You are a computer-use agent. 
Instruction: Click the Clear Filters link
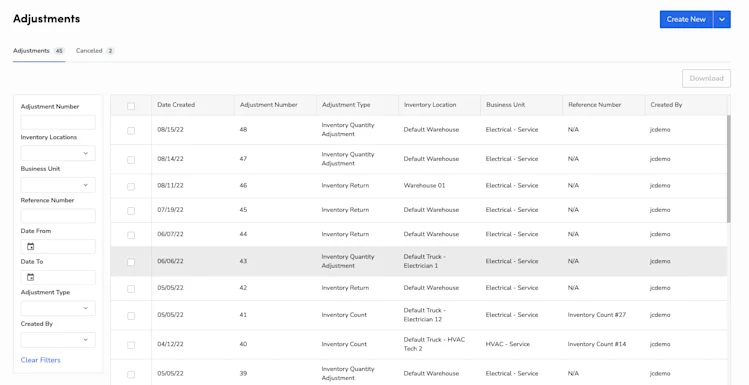[x=41, y=360]
